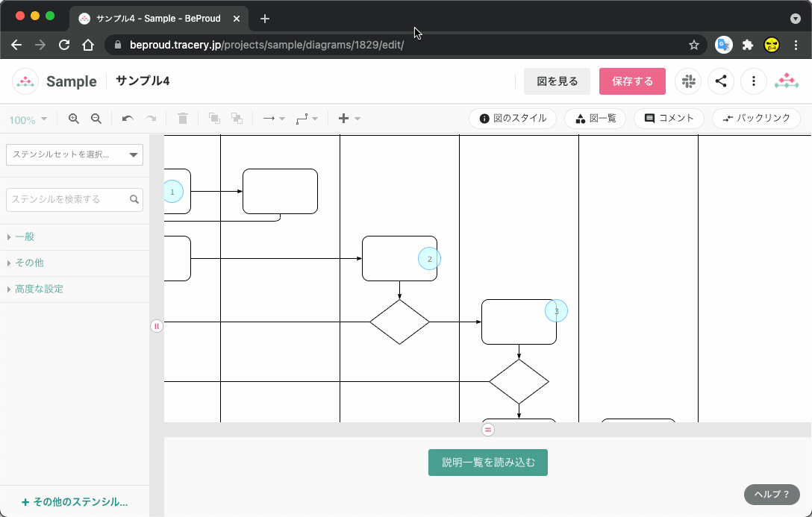Open the ステンシルセットを選択 dropdown
Screen dimensions: 812x517
(75, 154)
